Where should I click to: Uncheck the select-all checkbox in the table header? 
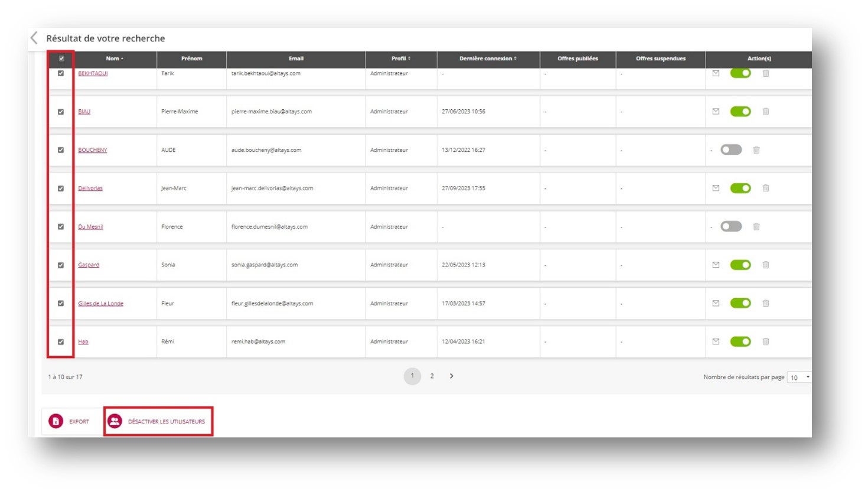(x=61, y=58)
